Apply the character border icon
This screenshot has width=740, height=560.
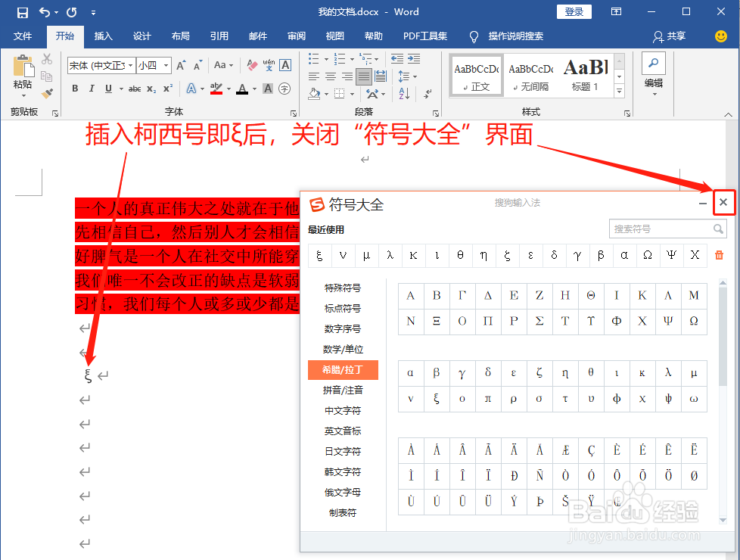point(285,65)
